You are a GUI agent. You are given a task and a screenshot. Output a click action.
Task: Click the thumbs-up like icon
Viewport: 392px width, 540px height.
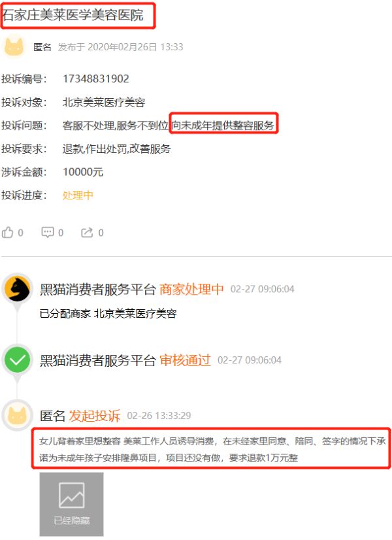[8, 233]
